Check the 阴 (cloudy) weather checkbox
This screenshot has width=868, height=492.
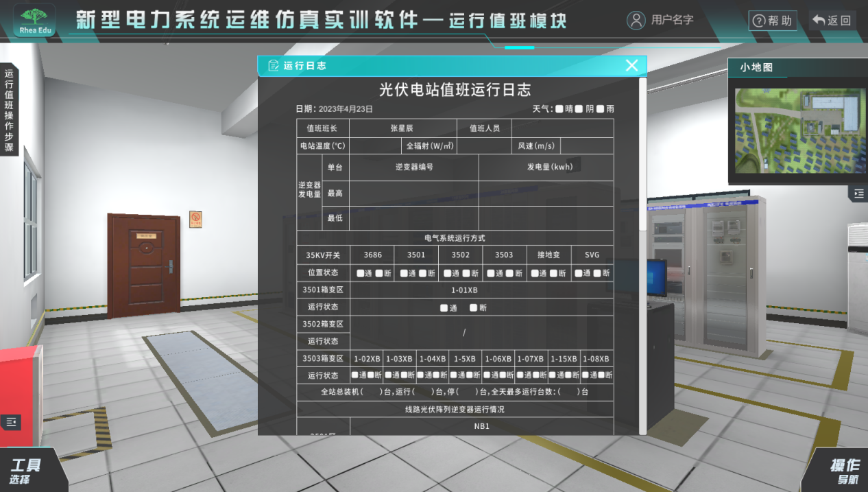[579, 108]
